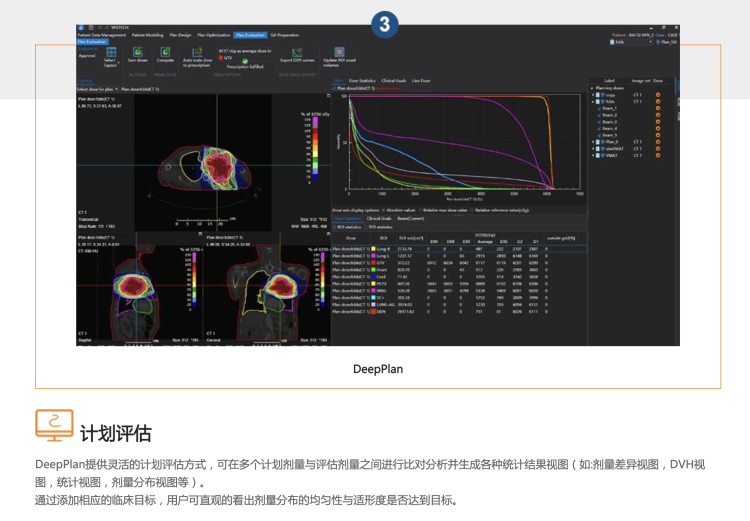Click the coronal CT dose view
The height and width of the screenshot is (521, 750).
pos(268,288)
